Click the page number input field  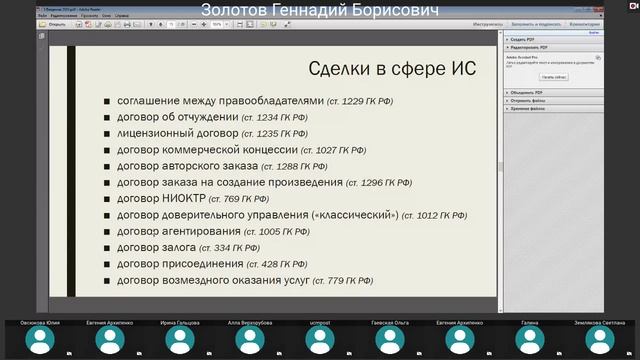coord(171,24)
